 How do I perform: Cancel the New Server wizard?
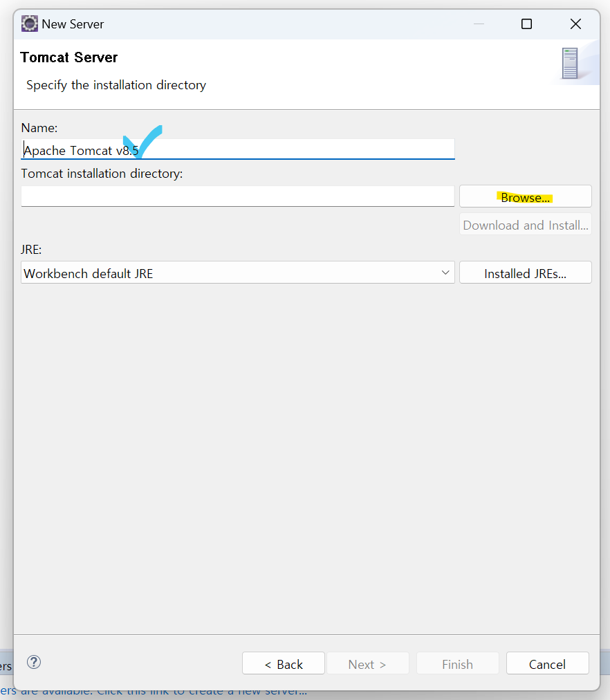point(548,663)
